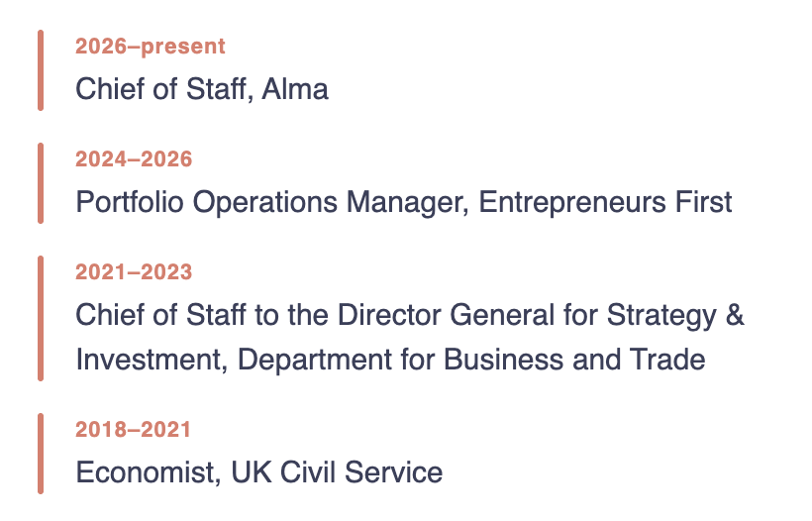Click the 2026–present date label
The width and height of the screenshot is (812, 521).
click(151, 47)
